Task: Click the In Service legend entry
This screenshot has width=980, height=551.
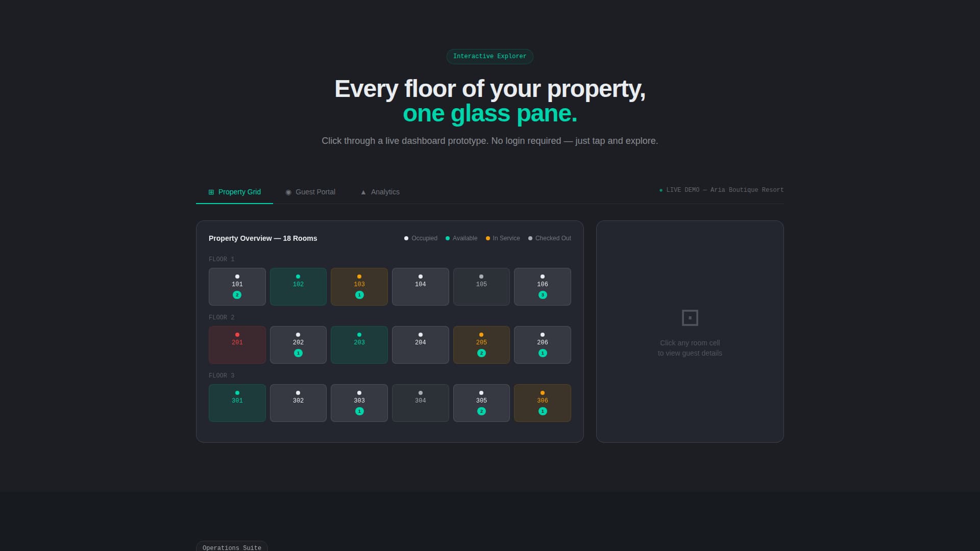Action: (x=503, y=238)
